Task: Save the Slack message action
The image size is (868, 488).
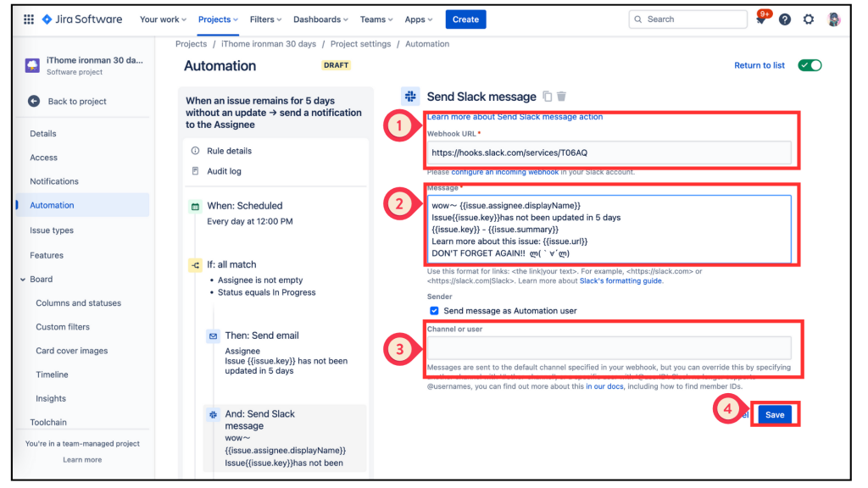Action: [x=775, y=414]
